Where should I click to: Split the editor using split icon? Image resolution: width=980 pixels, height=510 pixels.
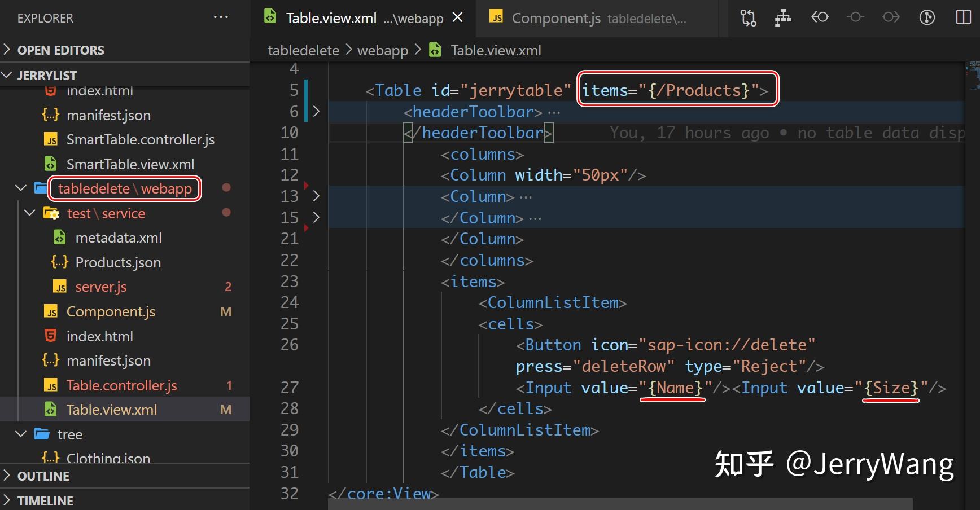(963, 17)
